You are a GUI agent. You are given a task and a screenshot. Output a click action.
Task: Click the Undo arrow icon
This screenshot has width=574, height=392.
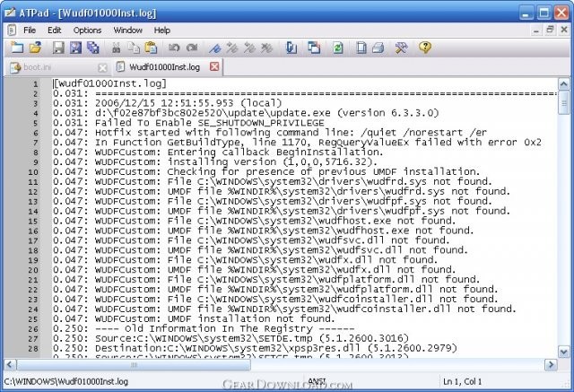click(174, 48)
